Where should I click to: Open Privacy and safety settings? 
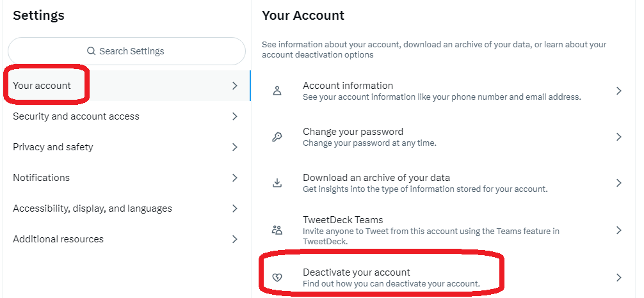pyautogui.click(x=127, y=147)
